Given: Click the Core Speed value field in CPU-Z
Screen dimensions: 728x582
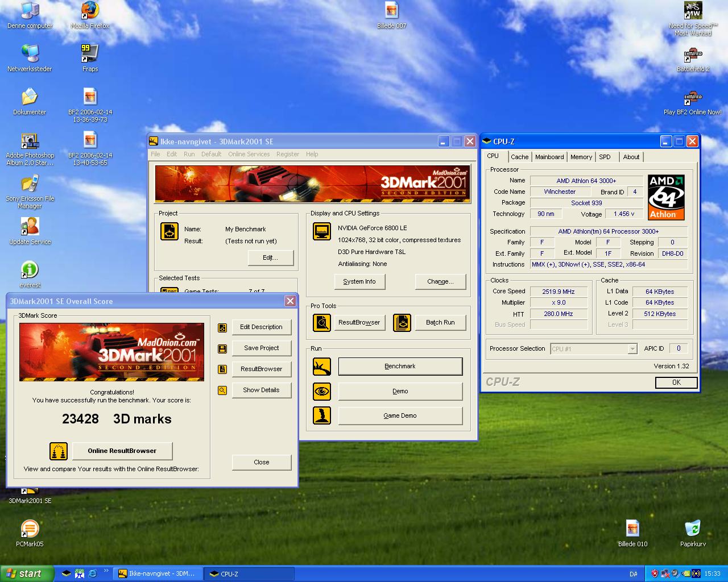Looking at the screenshot, I should pos(558,292).
